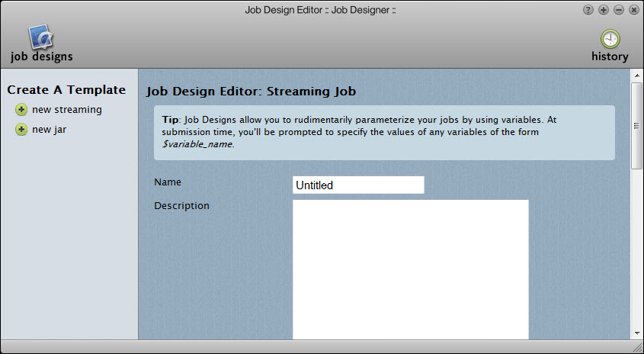Select the 'new streaming' template link
This screenshot has width=644, height=354.
click(66, 110)
